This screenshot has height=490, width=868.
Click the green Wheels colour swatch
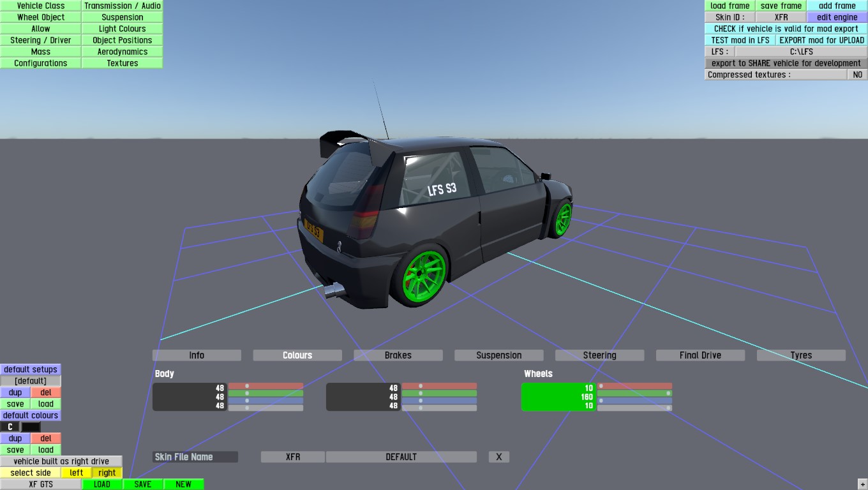558,397
